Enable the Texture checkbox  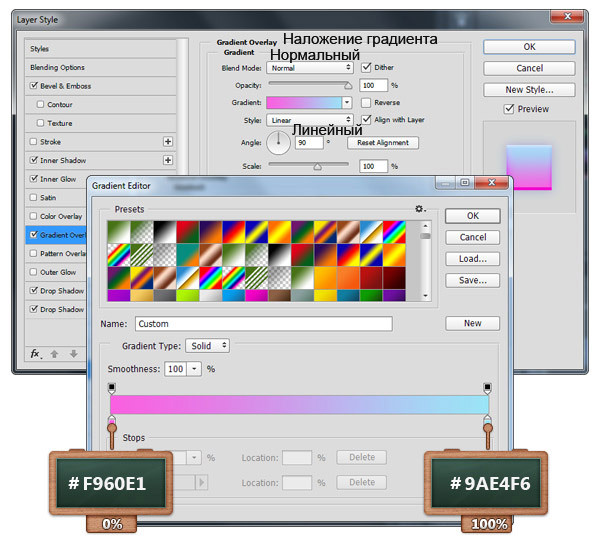(40, 123)
